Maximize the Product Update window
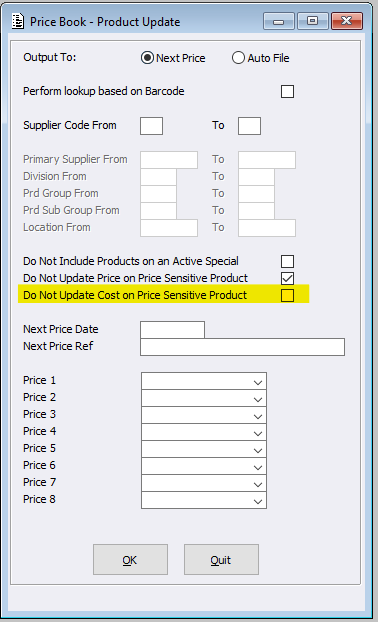This screenshot has height=622, width=378. coord(313,21)
